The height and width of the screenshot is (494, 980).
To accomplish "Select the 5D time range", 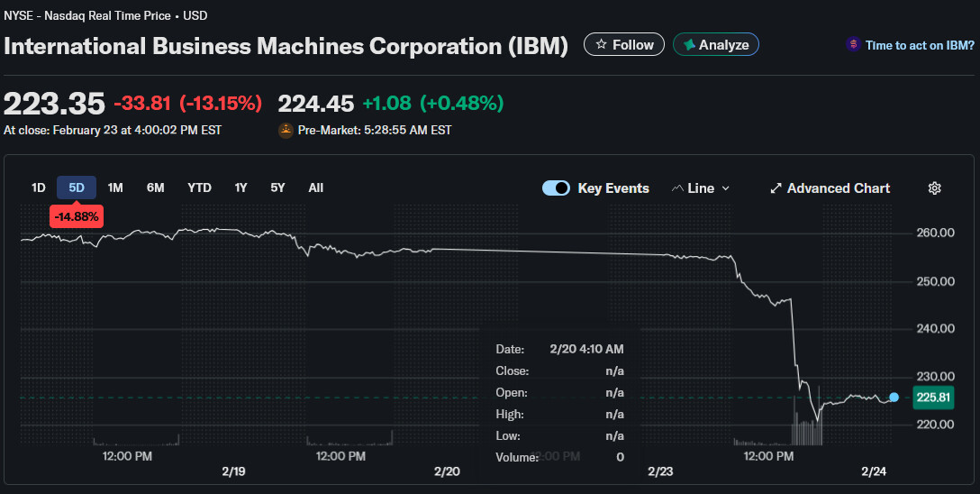I will 77,188.
